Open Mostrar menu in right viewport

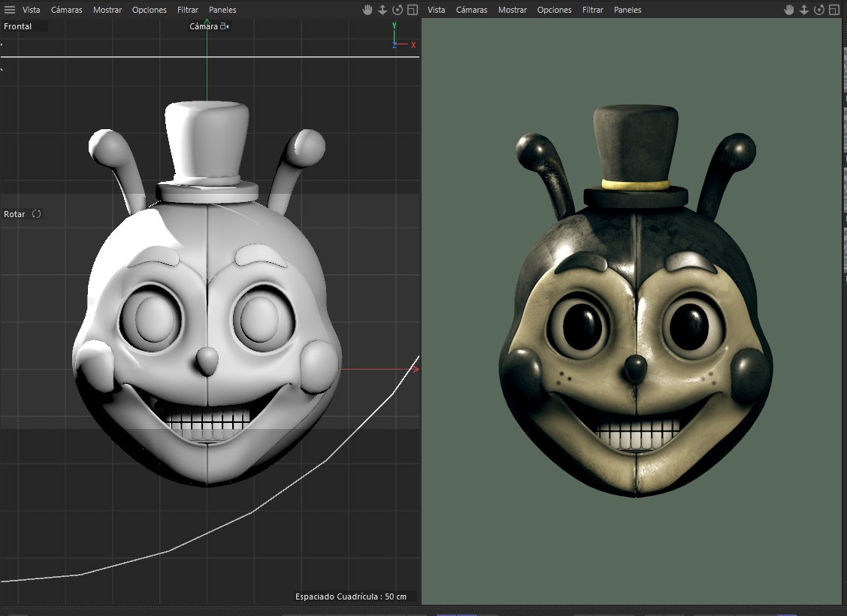click(x=513, y=10)
